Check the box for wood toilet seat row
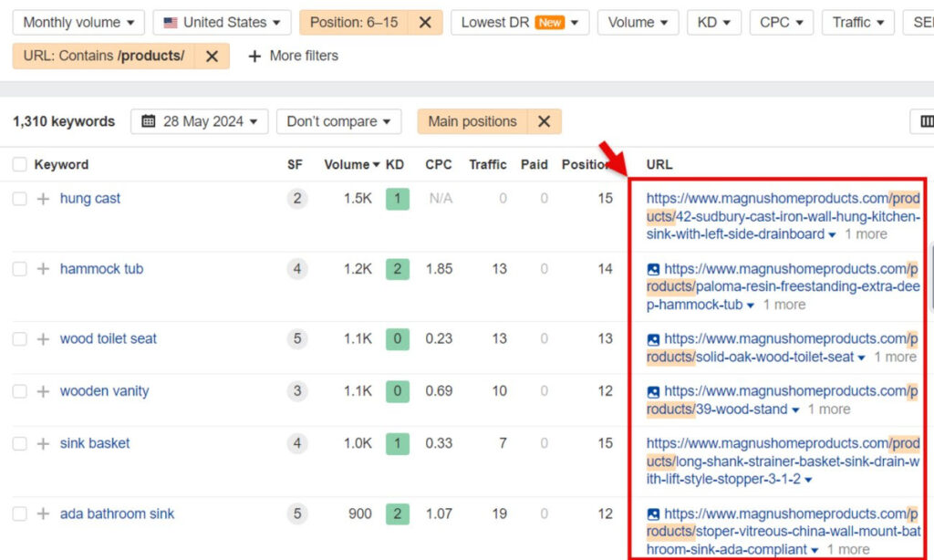 pyautogui.click(x=20, y=339)
